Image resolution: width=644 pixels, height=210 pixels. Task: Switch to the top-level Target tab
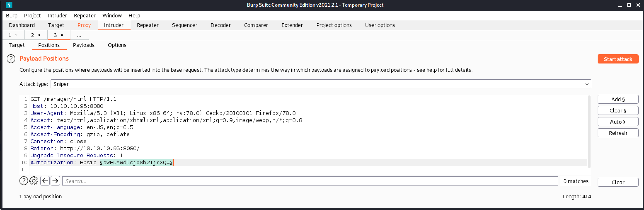click(x=56, y=25)
